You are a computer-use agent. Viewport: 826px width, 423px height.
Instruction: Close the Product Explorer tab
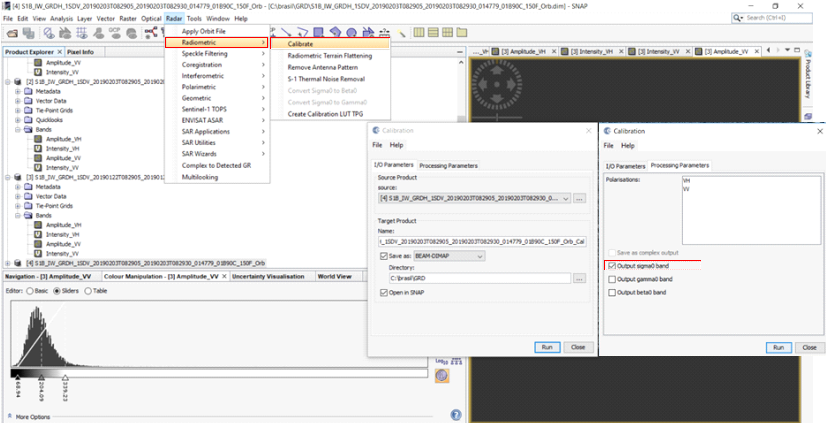pyautogui.click(x=60, y=52)
